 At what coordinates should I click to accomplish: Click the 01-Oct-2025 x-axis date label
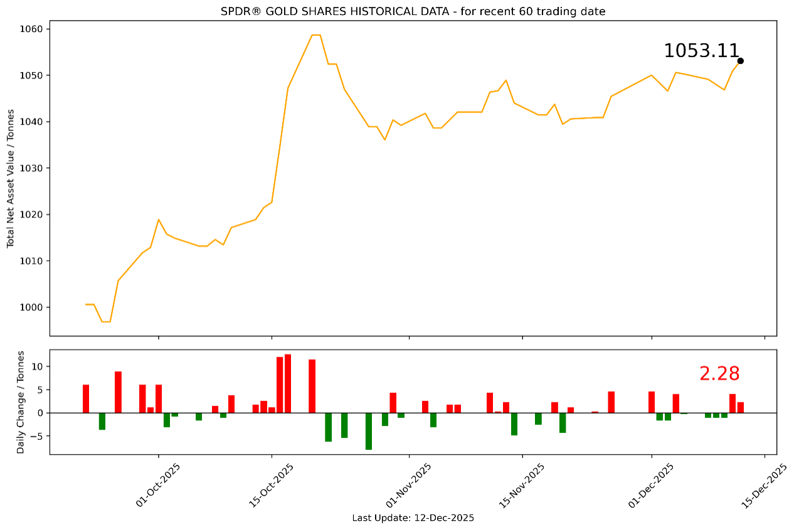coord(158,485)
